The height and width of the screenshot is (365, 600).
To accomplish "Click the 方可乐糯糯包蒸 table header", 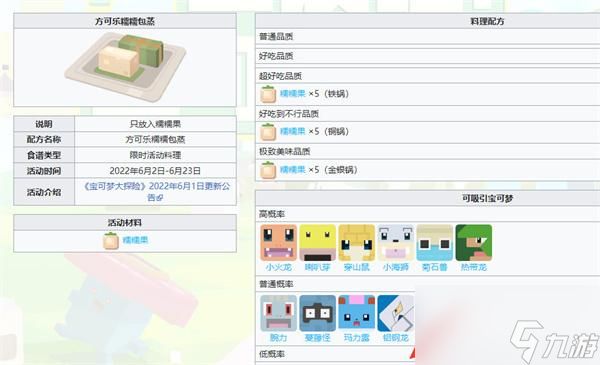I will pyautogui.click(x=125, y=21).
